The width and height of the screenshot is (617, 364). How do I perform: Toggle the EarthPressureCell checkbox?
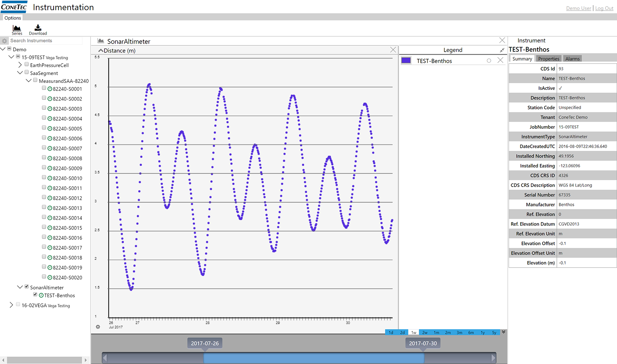coord(27,64)
